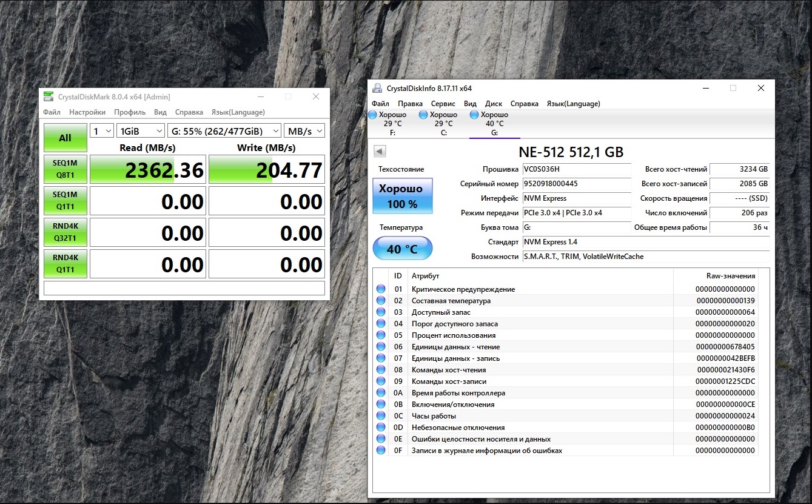
Task: Click status orb for attribute 02 Составная температура
Action: (x=381, y=301)
